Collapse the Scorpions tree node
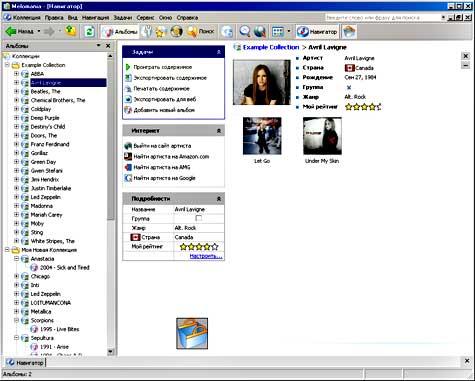Viewport: 475px width, 381px height. point(16,320)
